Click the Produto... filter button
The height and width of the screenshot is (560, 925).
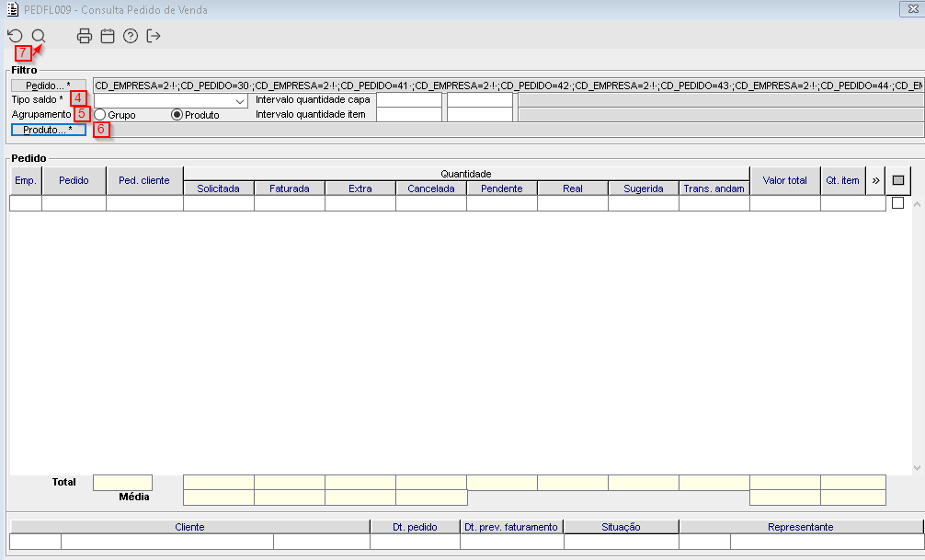(x=49, y=130)
